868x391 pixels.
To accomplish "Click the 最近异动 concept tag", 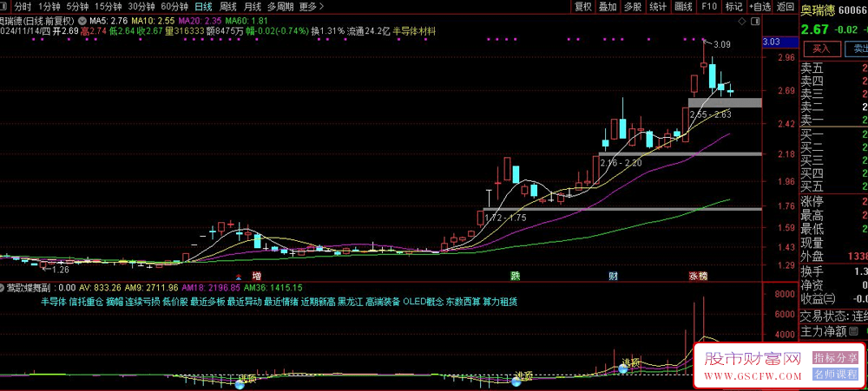I will pos(244,302).
